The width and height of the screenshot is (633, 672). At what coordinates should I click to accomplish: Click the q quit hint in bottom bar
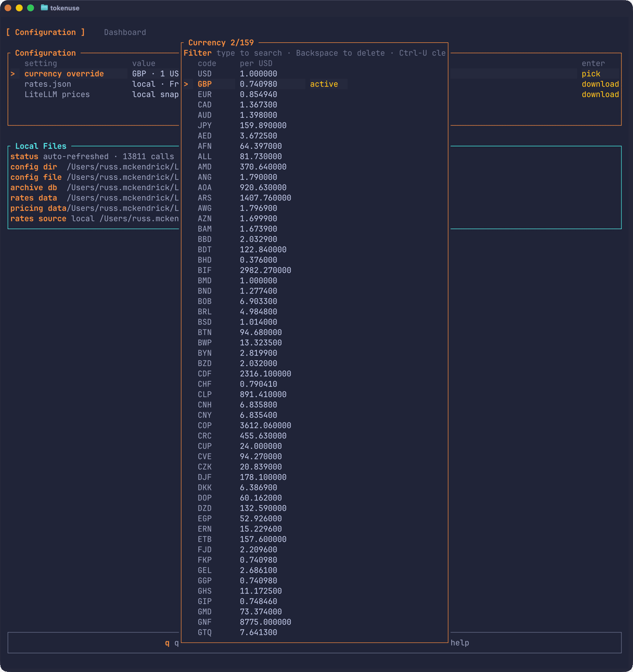pos(172,642)
